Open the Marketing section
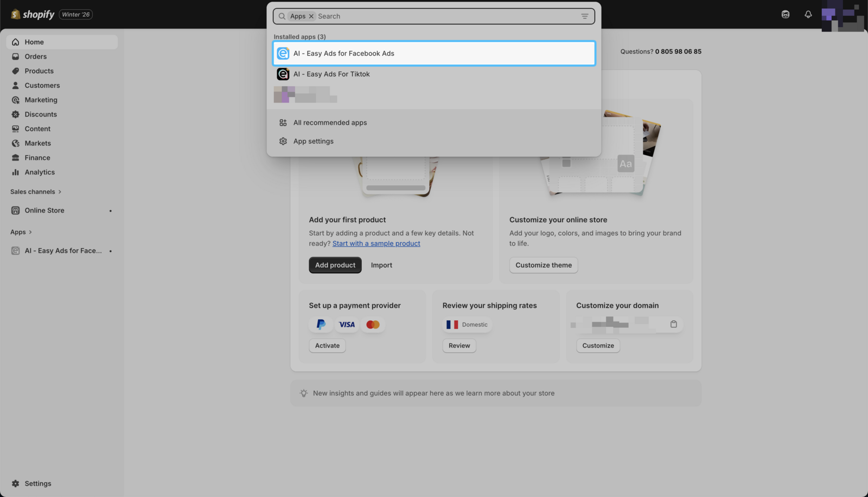The width and height of the screenshot is (868, 497). pos(41,100)
